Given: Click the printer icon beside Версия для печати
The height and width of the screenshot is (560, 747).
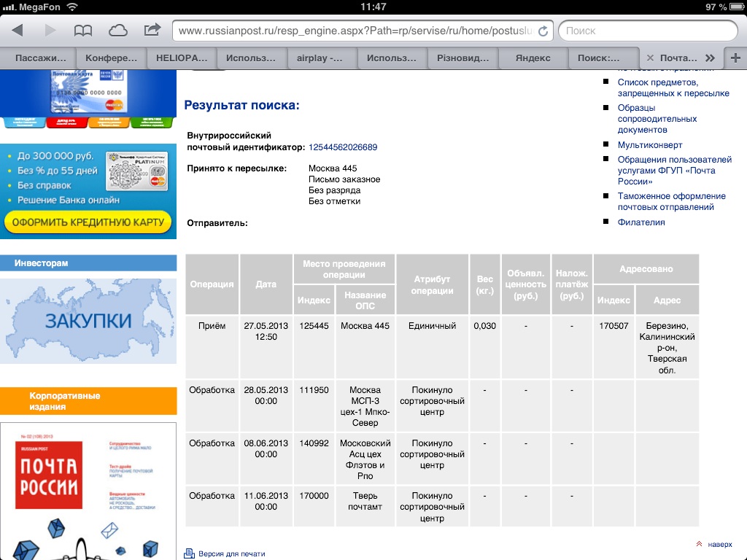Looking at the screenshot, I should click(x=190, y=553).
